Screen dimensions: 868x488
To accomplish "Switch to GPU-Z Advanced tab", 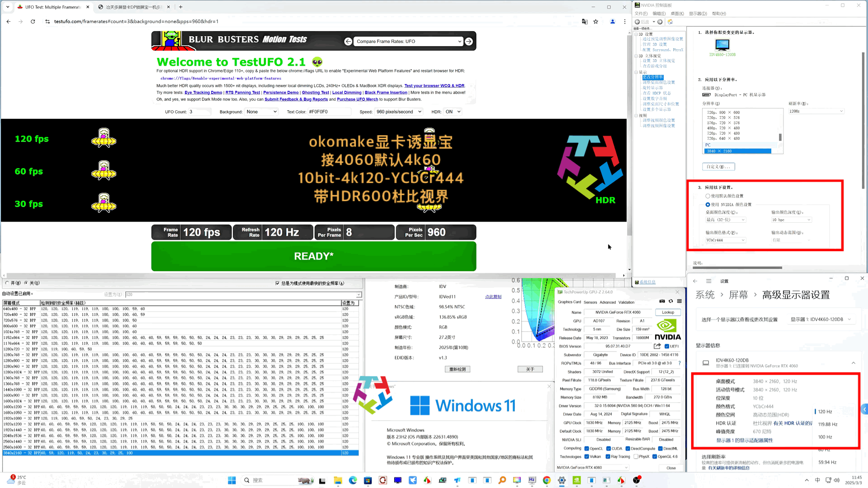I will (x=608, y=302).
